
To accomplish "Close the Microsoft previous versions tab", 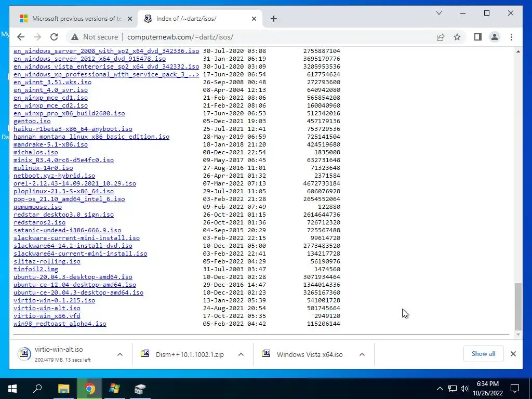I will point(129,19).
